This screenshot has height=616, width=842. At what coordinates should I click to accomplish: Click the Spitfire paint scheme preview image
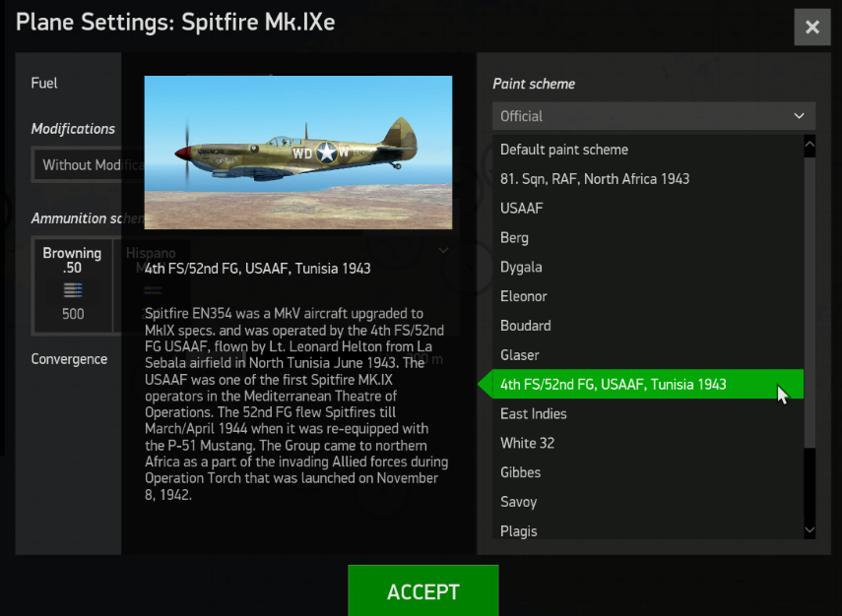(298, 153)
